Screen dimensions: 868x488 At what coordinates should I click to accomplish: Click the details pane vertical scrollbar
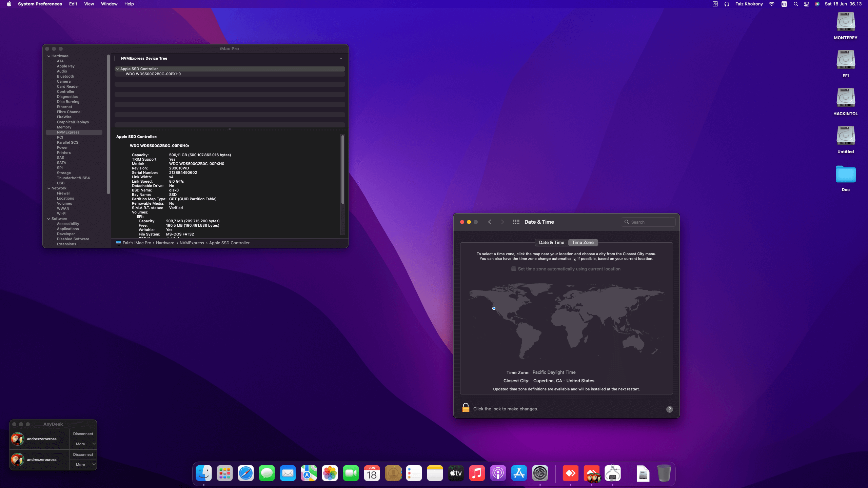point(342,169)
